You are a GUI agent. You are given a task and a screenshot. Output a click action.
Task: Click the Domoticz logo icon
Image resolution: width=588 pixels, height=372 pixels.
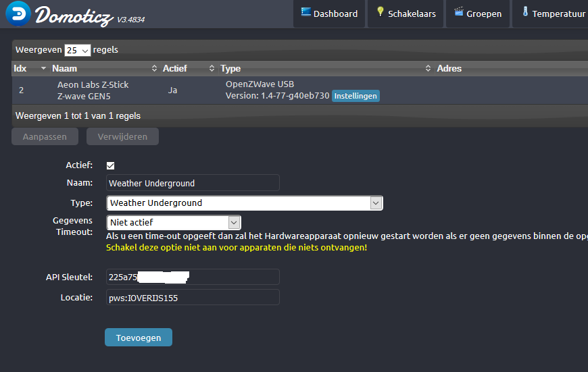[x=18, y=14]
